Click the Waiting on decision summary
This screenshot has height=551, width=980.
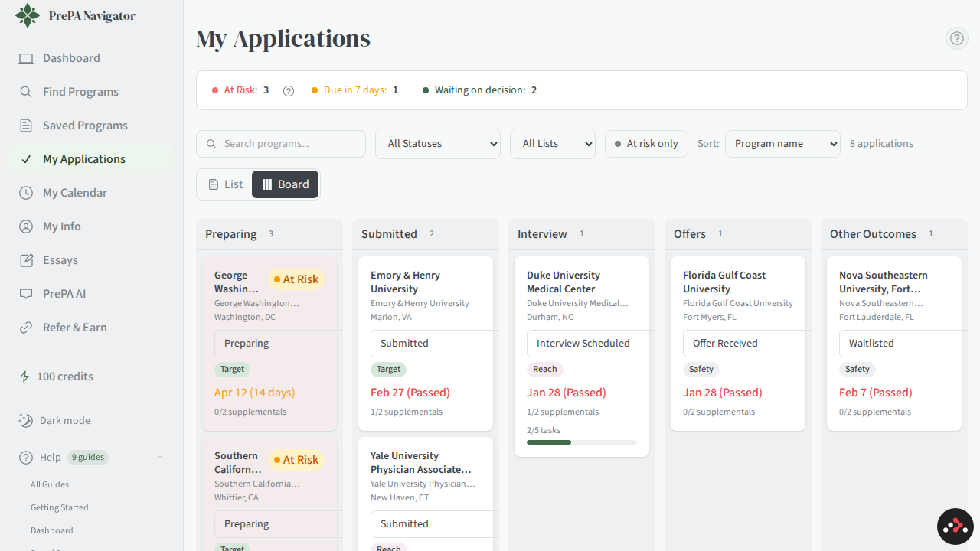480,90
